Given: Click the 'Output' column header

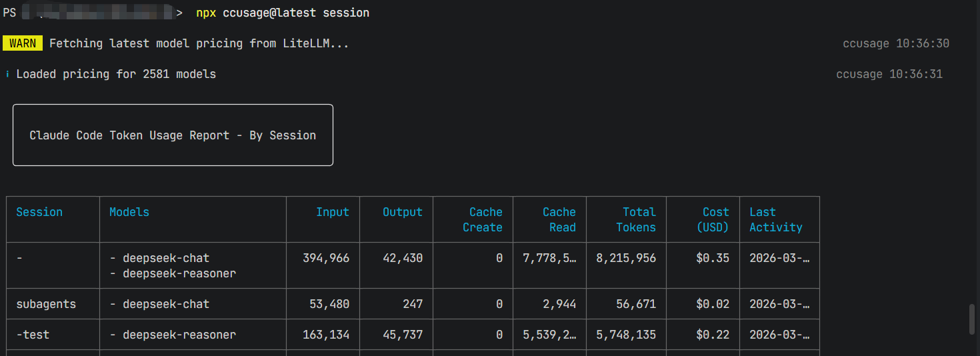Looking at the screenshot, I should tap(403, 212).
